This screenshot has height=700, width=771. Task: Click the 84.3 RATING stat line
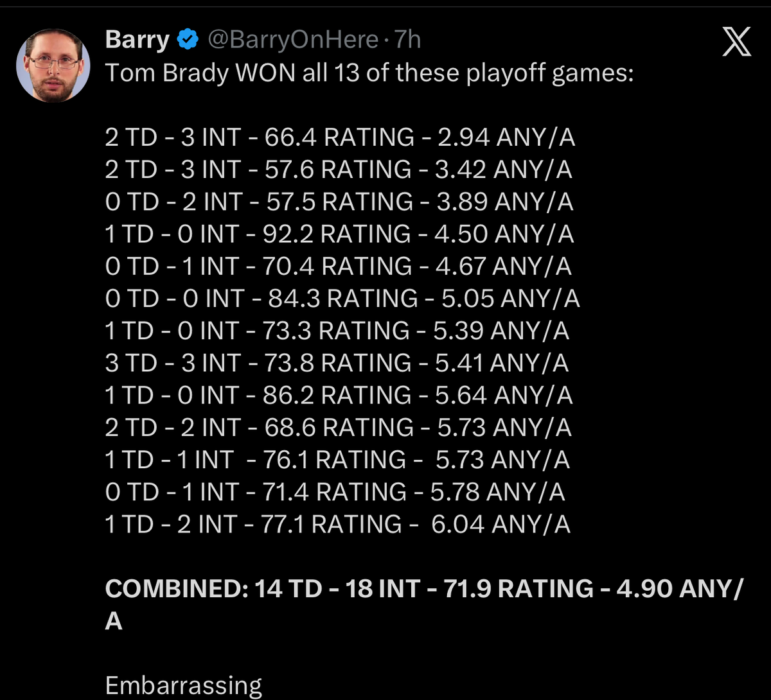[x=342, y=298]
